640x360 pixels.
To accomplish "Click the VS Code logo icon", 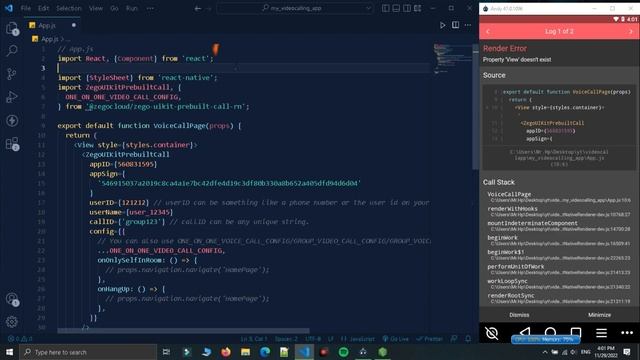I will coord(9,8).
